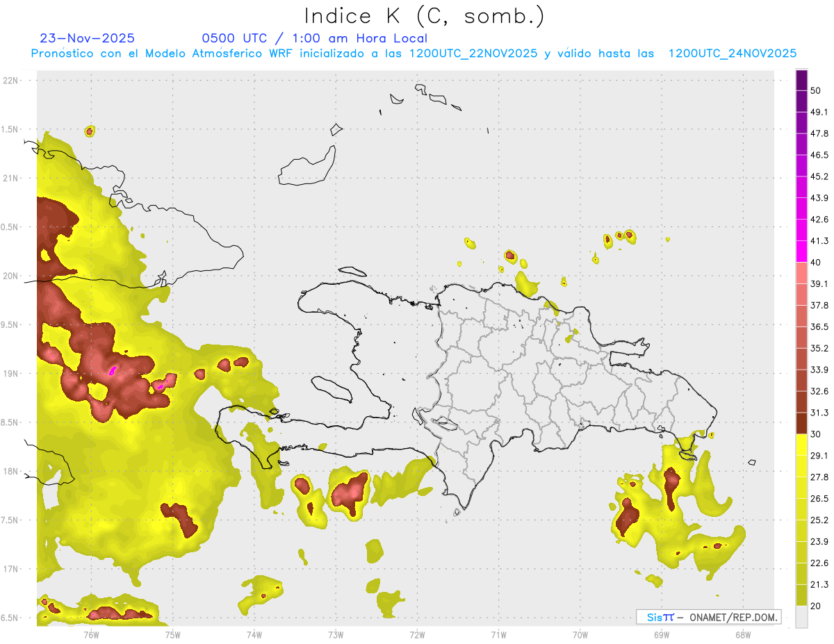834x644 pixels.
Task: Click the initialization stamp '1200UTC_22NOV2025'
Action: click(473, 53)
